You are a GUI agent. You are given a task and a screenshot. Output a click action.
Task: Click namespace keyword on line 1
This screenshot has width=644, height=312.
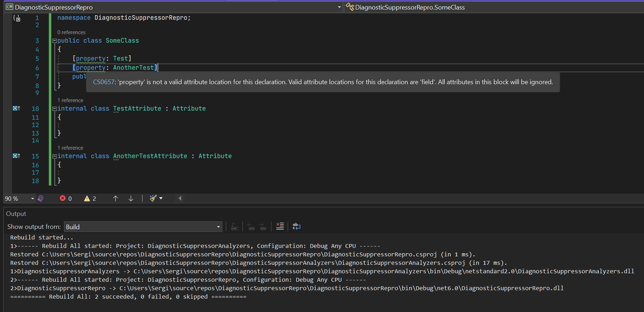tap(74, 18)
